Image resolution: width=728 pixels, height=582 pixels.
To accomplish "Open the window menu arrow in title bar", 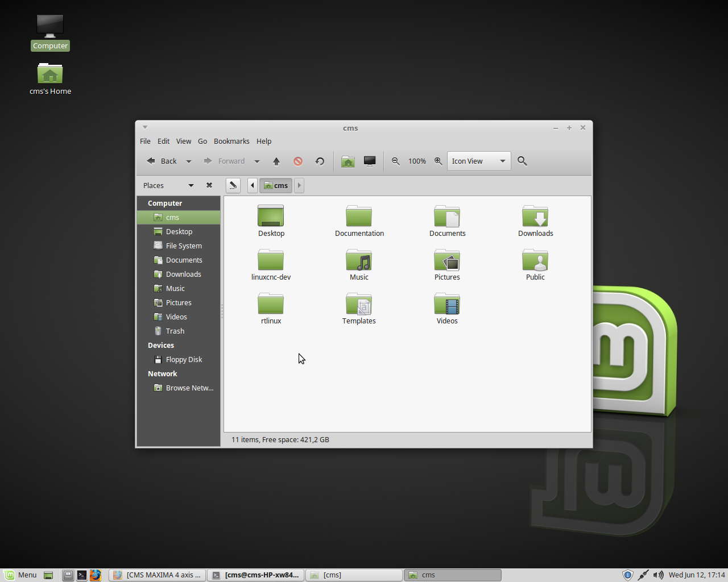I will (x=145, y=127).
